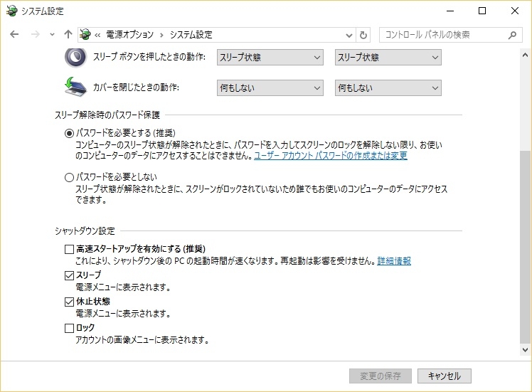
Task: Expand the address bar history dropdown
Action: coord(349,34)
